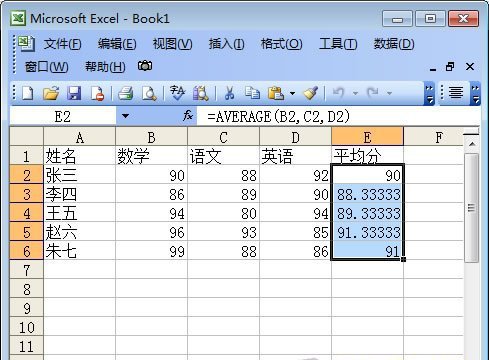Image resolution: width=489 pixels, height=360 pixels.
Task: Open the 插入(I) menu
Action: point(226,44)
